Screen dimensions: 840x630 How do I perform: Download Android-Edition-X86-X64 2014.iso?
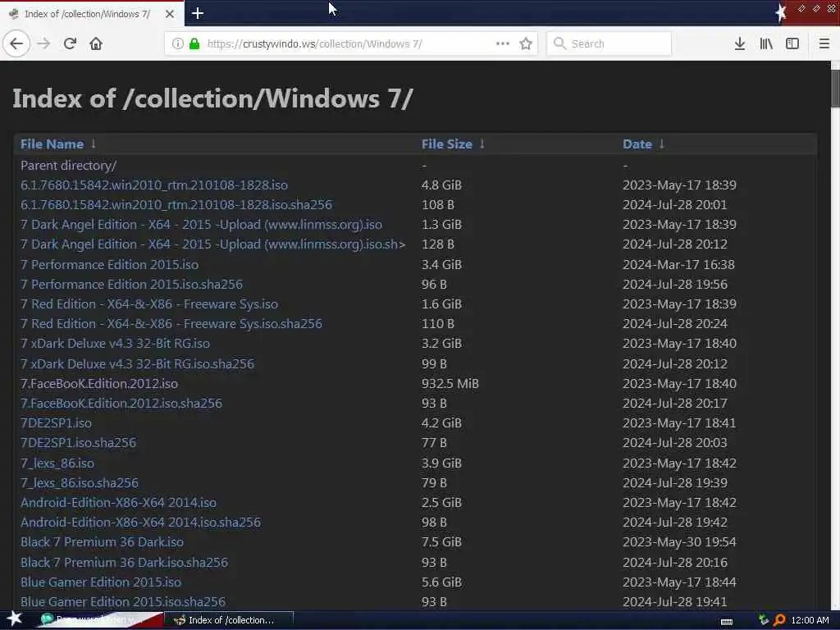[118, 503]
